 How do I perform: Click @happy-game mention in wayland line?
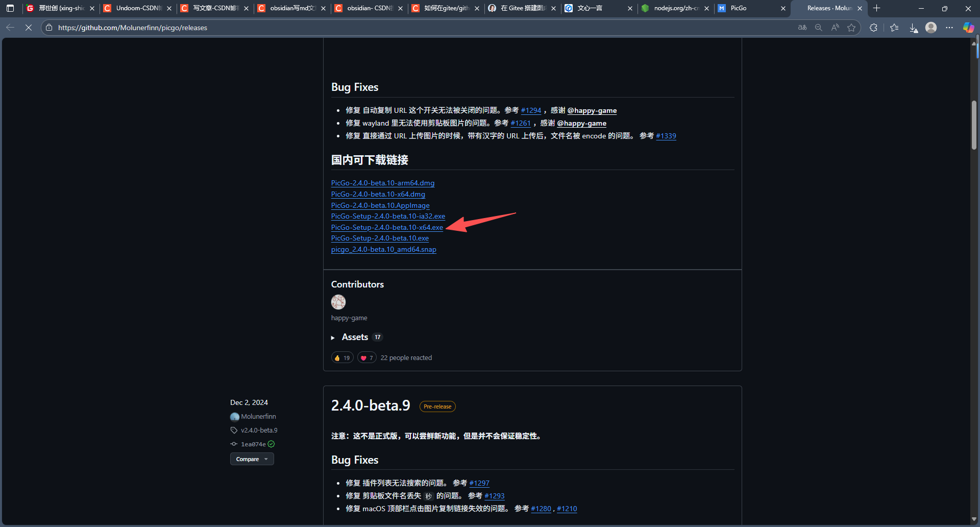pos(582,123)
